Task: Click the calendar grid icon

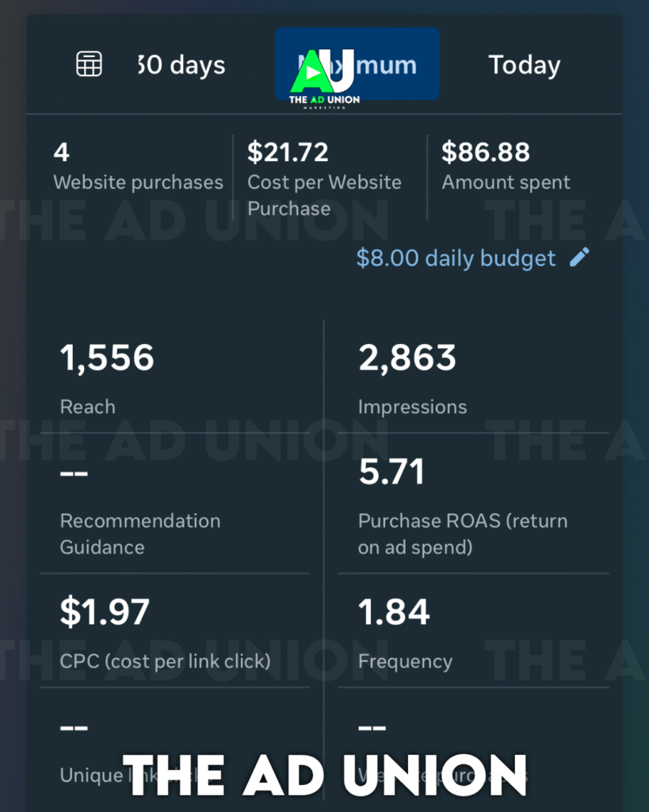Action: click(x=89, y=64)
